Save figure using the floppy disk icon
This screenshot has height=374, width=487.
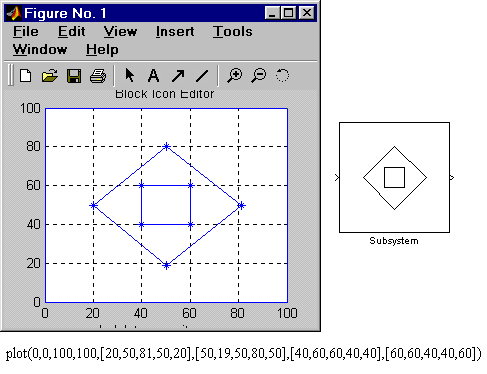point(74,76)
